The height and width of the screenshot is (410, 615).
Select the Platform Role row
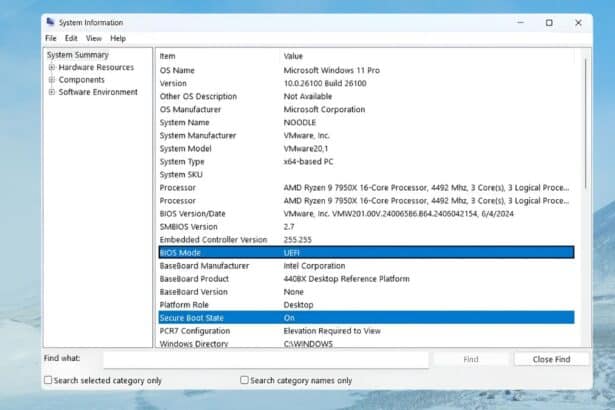coord(366,304)
